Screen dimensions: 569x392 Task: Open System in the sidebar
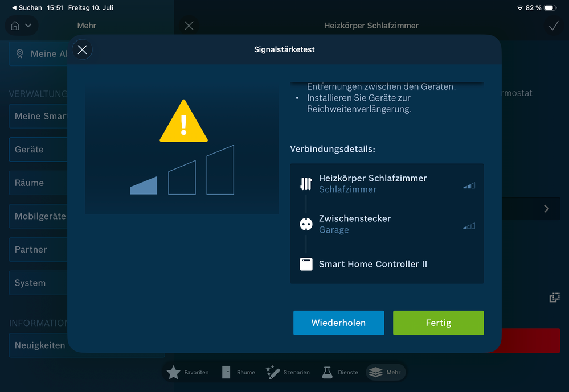[38, 283]
